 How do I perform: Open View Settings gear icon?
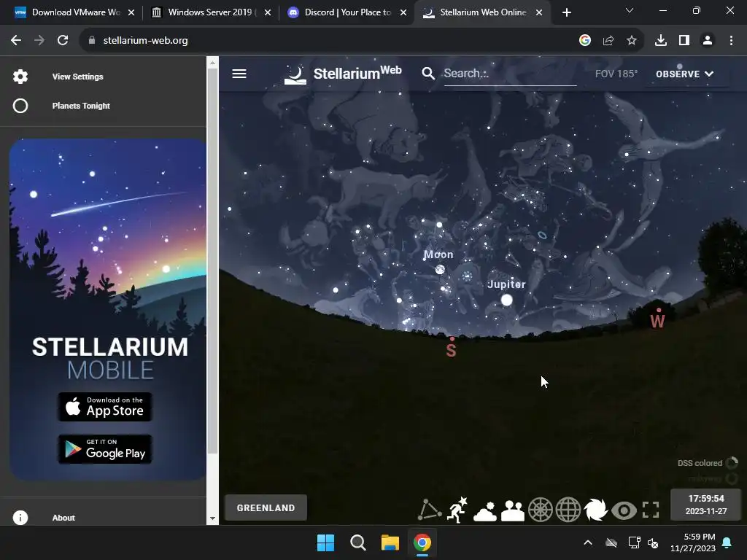(20, 76)
